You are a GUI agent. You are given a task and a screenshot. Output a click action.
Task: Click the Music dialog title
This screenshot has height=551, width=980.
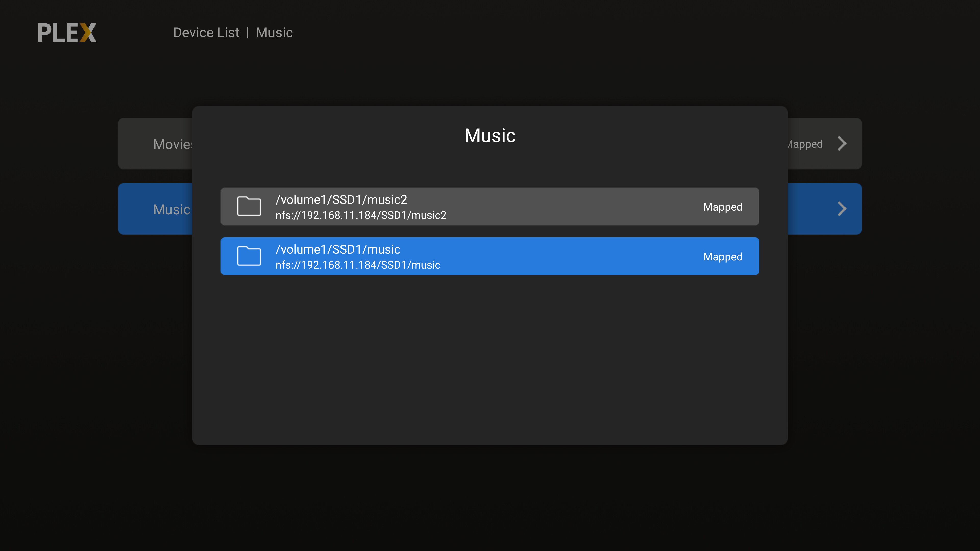click(490, 135)
